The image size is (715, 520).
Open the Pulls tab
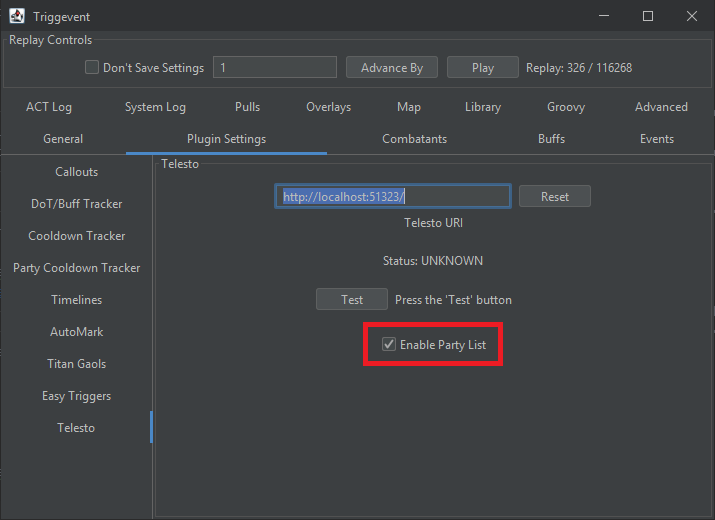(x=247, y=107)
